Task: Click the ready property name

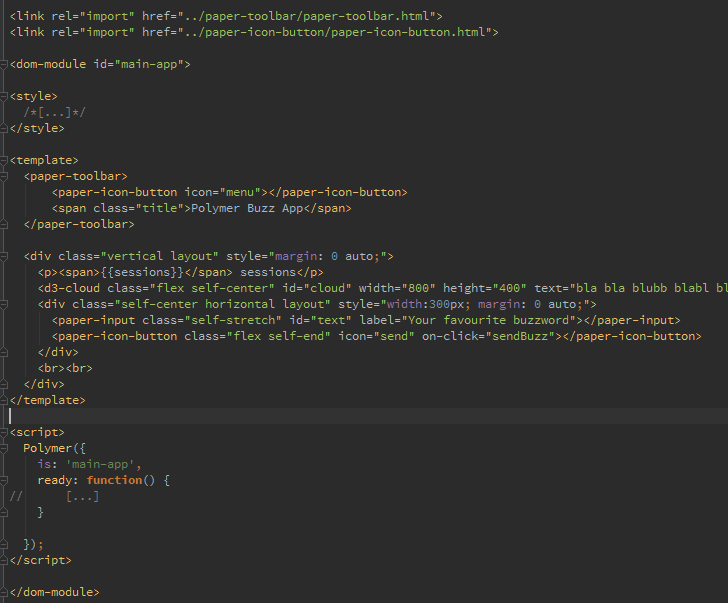Action: tap(55, 480)
